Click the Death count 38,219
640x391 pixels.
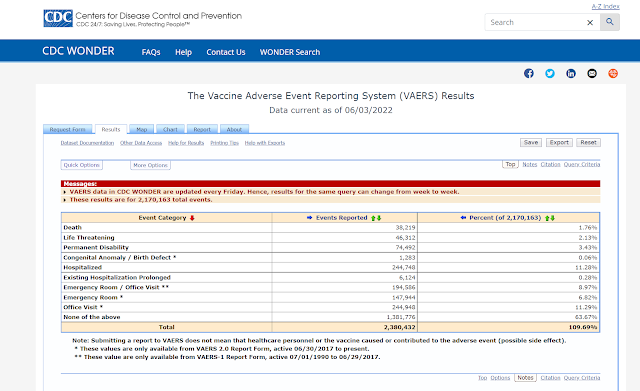pos(405,227)
